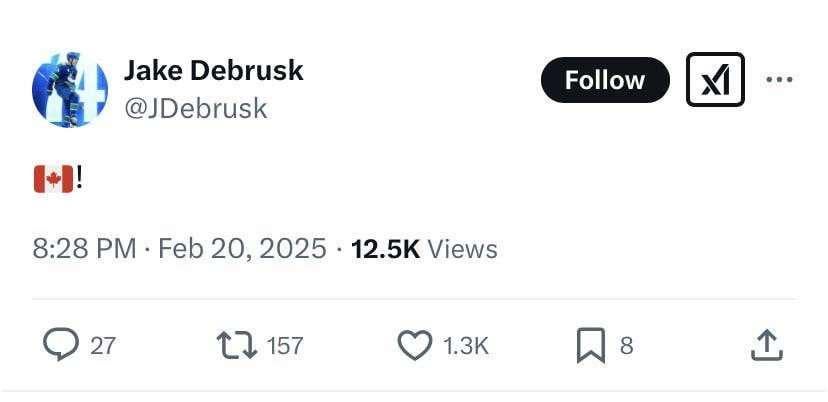Screen dimensions: 828x402
Task: Click Jake Debrusk's profile avatar
Action: coord(70,90)
